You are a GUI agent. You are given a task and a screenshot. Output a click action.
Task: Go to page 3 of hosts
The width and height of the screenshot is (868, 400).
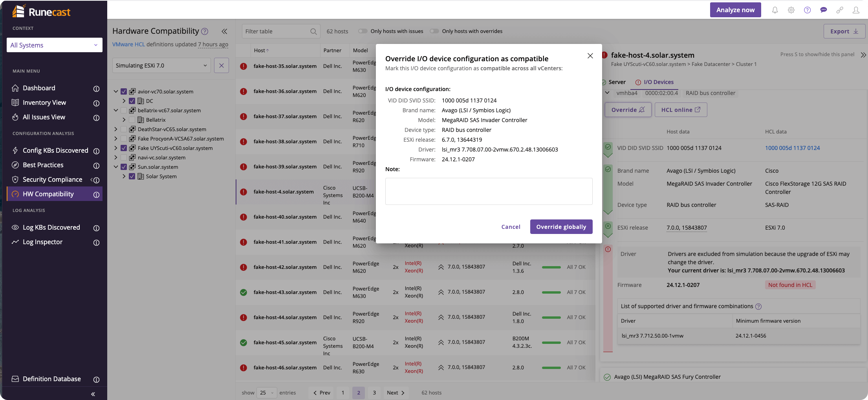pos(374,393)
